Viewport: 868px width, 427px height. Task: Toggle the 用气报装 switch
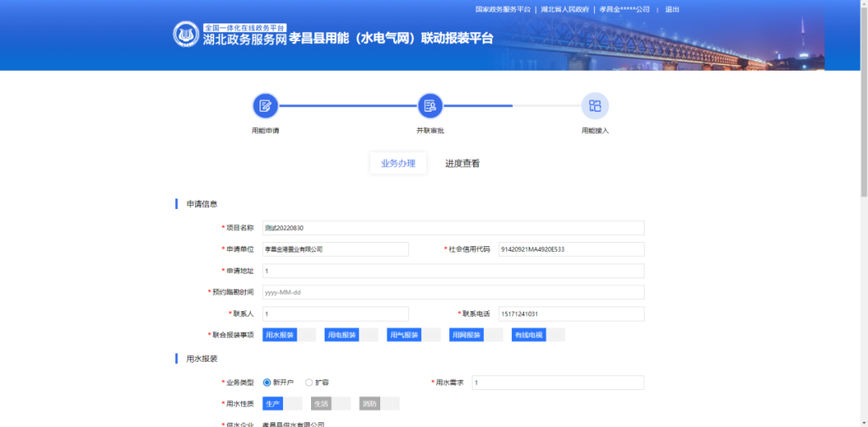413,335
